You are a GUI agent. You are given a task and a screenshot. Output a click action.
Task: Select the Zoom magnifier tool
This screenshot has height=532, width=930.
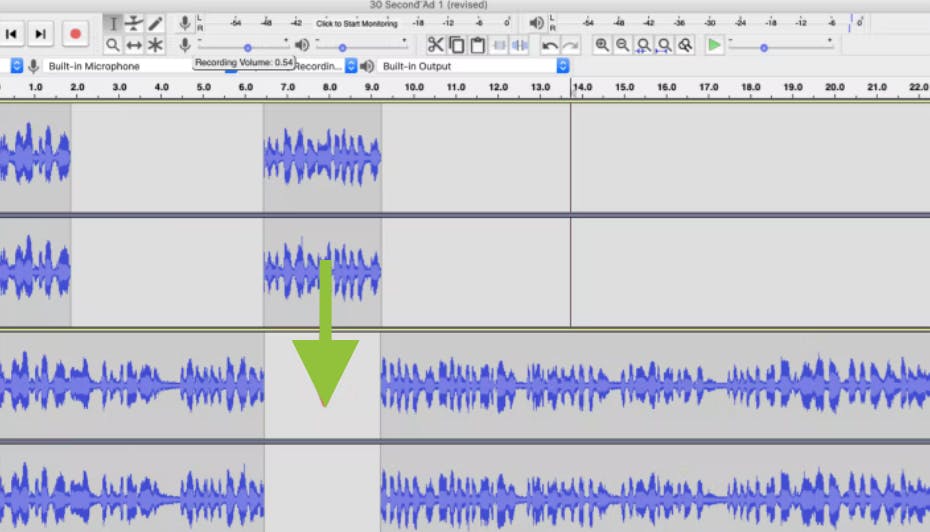(113, 45)
